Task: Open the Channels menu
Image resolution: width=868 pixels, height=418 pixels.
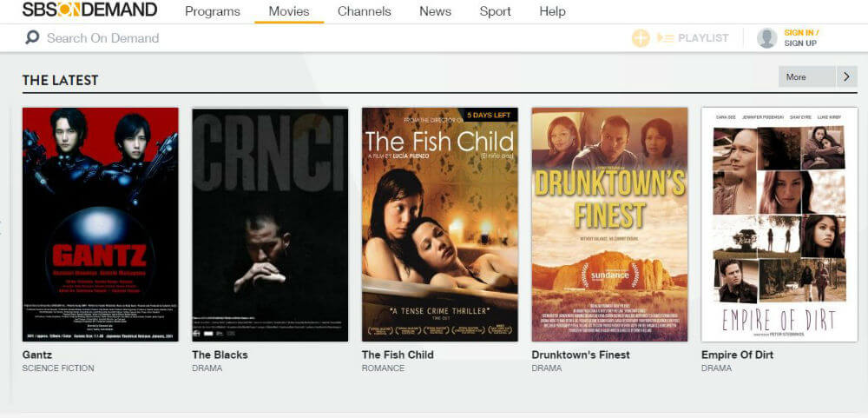Action: pyautogui.click(x=365, y=11)
